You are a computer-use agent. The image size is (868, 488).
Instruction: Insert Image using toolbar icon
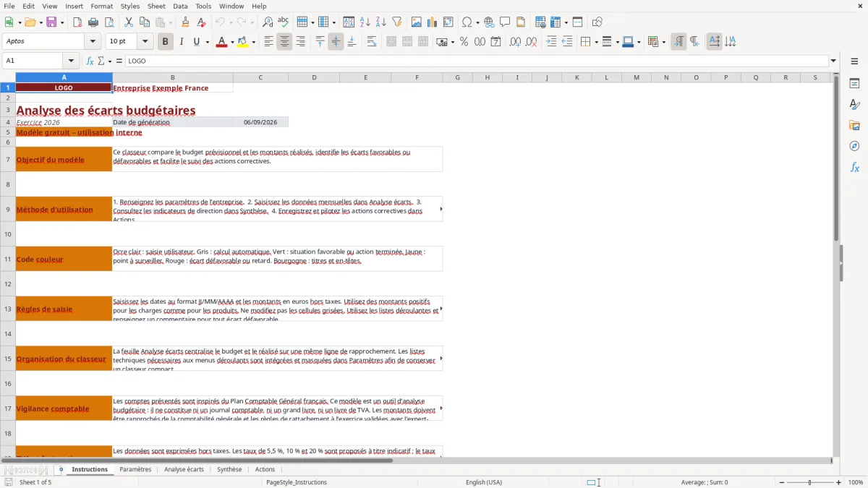[417, 22]
